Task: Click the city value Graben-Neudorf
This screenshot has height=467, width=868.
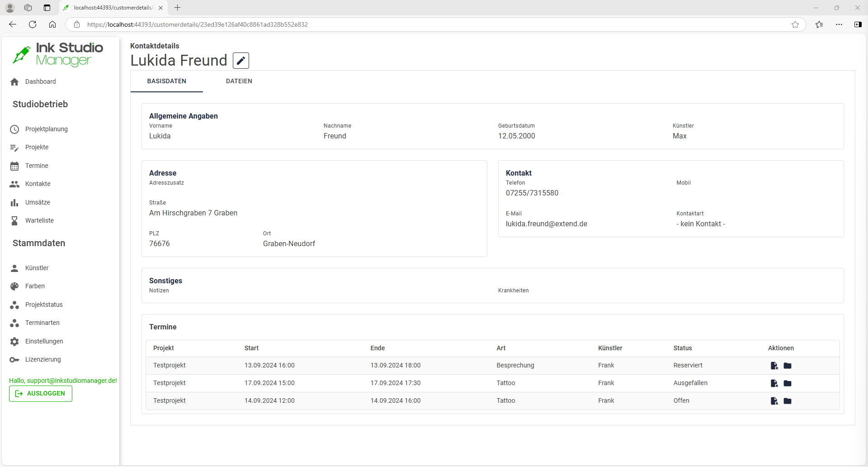Action: click(289, 244)
